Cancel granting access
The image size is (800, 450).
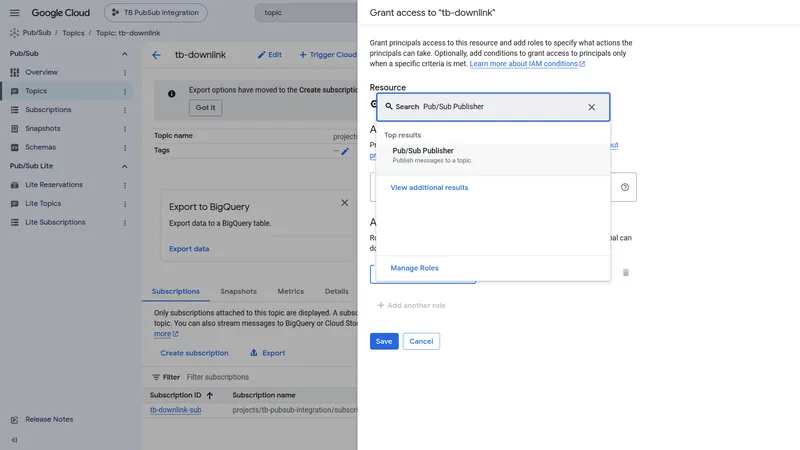(421, 341)
